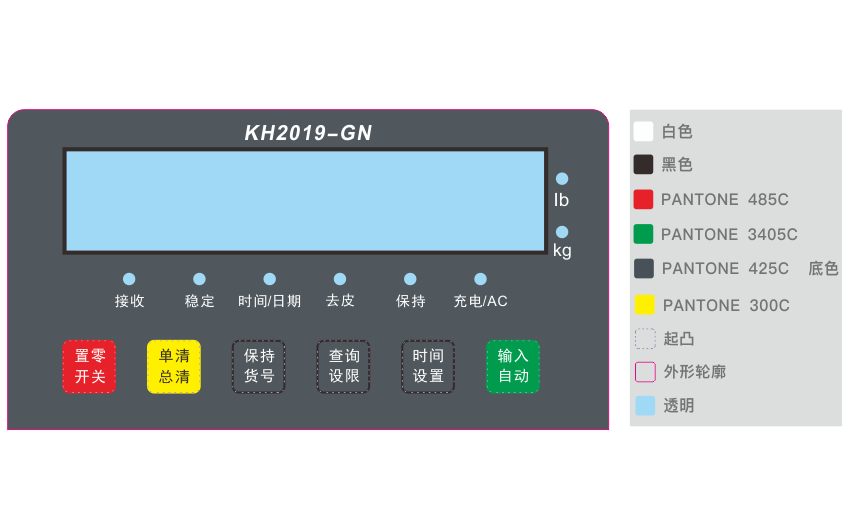Select the PANTONE 300C yellow swatch

pyautogui.click(x=645, y=305)
